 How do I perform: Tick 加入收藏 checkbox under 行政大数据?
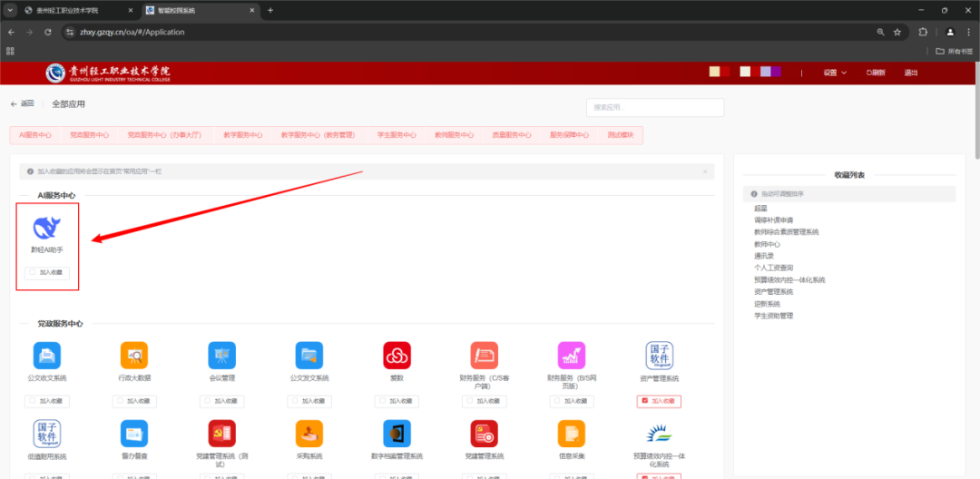point(120,401)
